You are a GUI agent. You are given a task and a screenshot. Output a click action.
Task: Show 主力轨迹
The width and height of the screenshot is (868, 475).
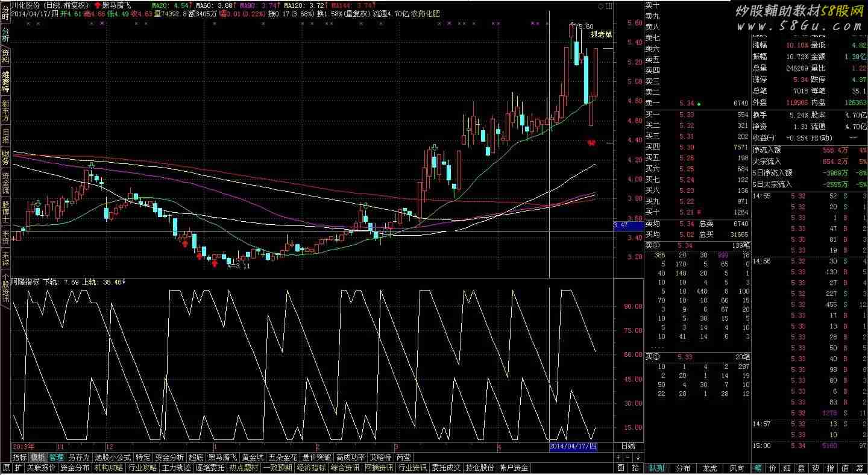[177, 468]
